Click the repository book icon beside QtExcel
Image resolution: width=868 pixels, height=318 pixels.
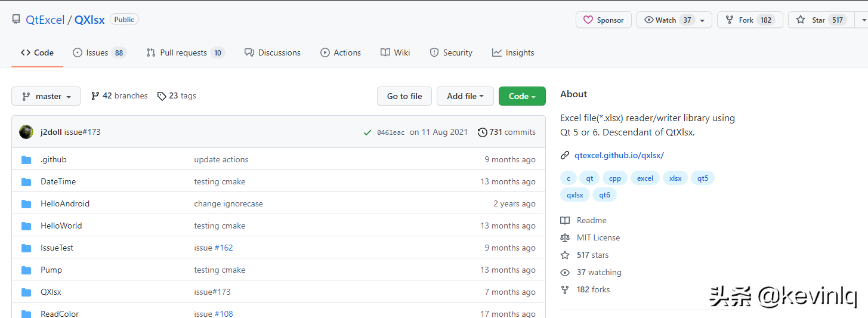(x=16, y=20)
